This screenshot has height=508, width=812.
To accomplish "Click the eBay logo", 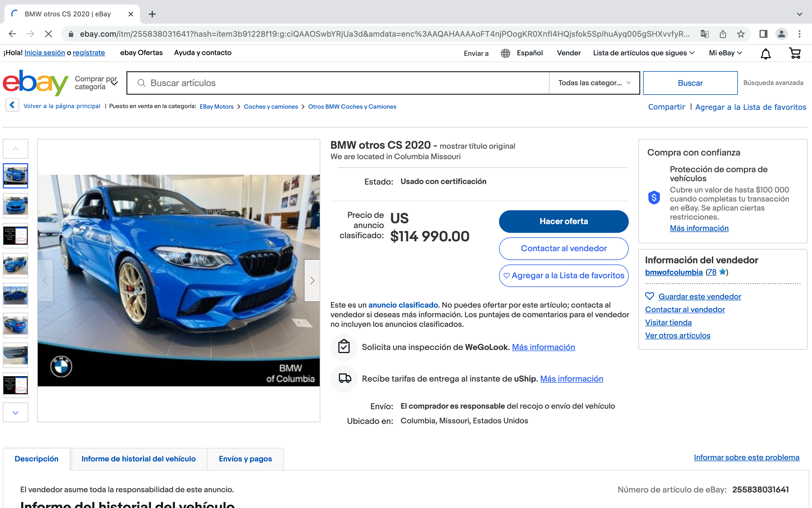I will 36,83.
